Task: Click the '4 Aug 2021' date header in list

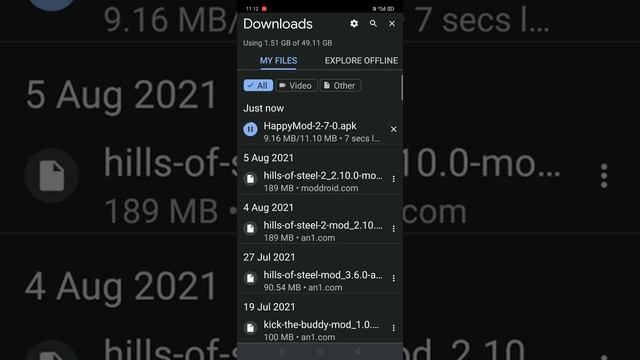Action: click(x=268, y=208)
